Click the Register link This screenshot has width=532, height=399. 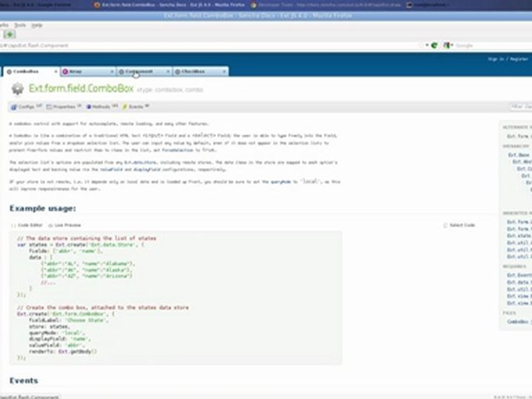(519, 59)
